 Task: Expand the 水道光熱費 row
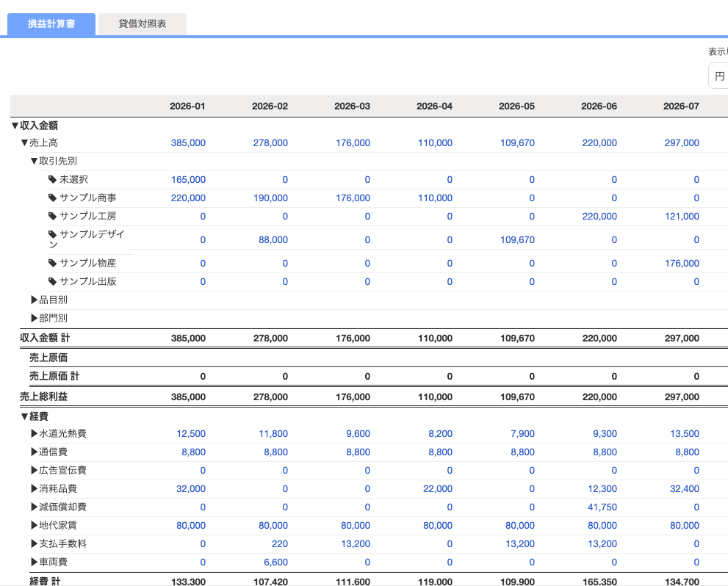[34, 433]
